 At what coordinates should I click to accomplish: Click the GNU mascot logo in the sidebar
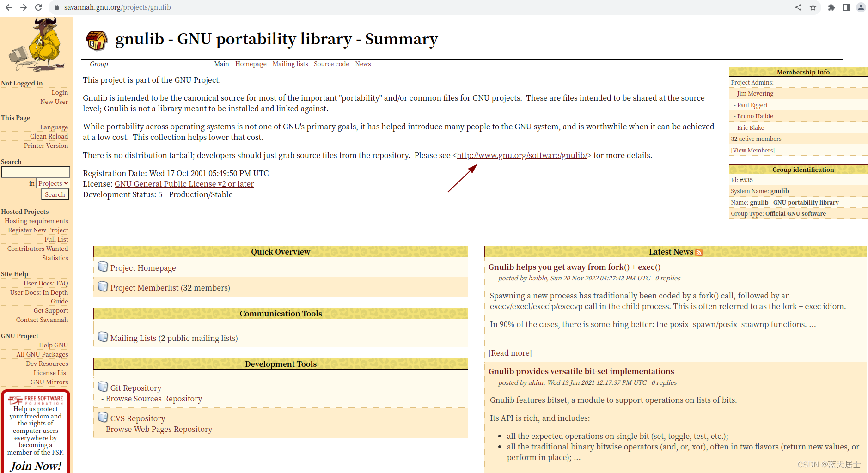tap(36, 45)
